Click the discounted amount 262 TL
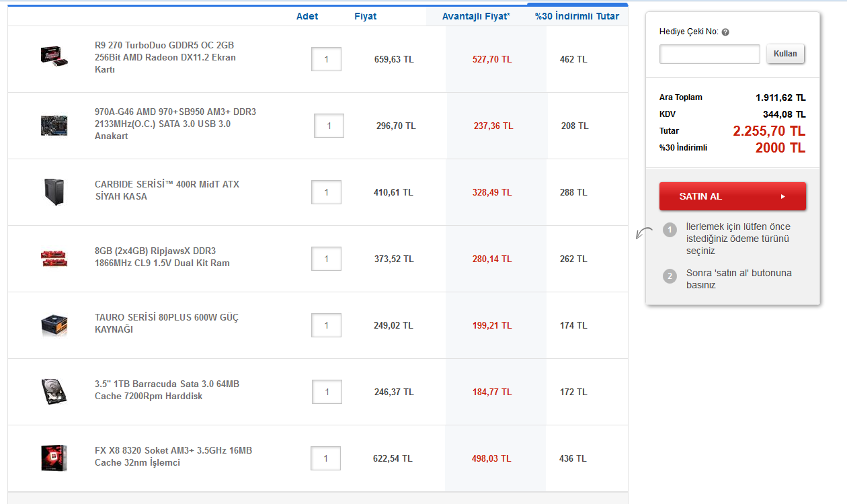 573,259
